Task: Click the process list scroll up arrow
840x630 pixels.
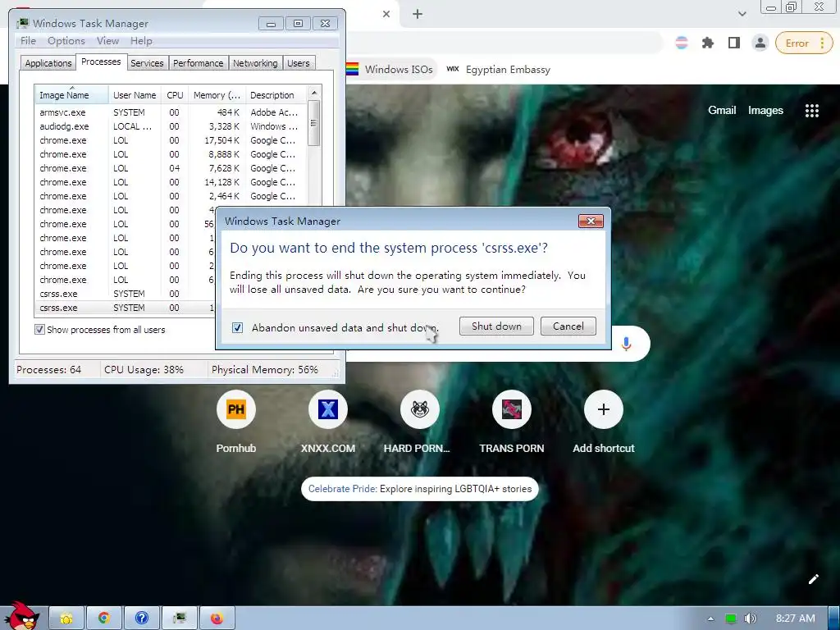Action: click(x=314, y=94)
